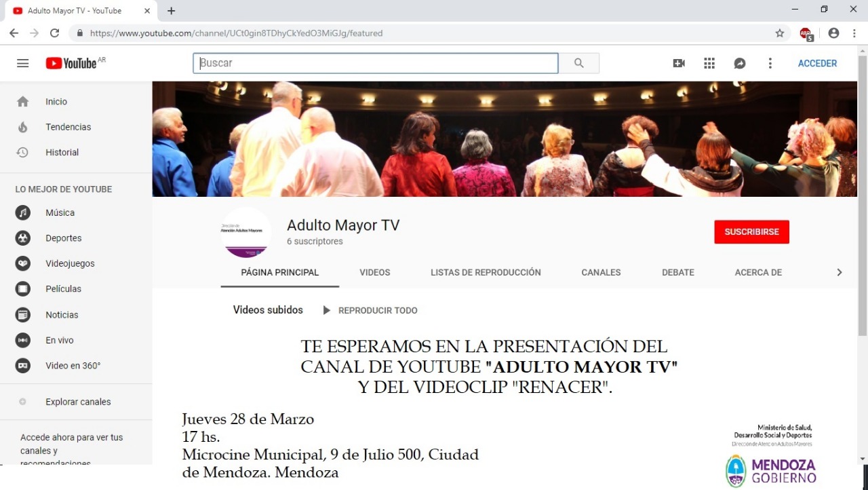Image resolution: width=868 pixels, height=490 pixels.
Task: Click the channel banner image
Action: click(505, 139)
